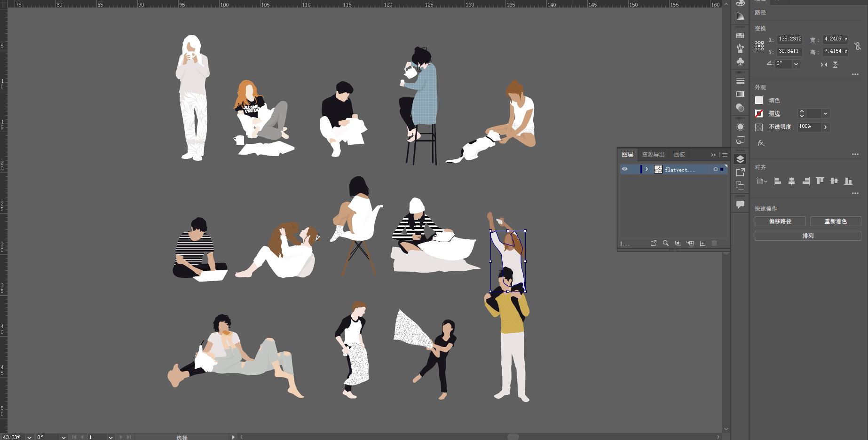Switch to the 资源导出 tab
This screenshot has height=440, width=868.
click(x=653, y=155)
